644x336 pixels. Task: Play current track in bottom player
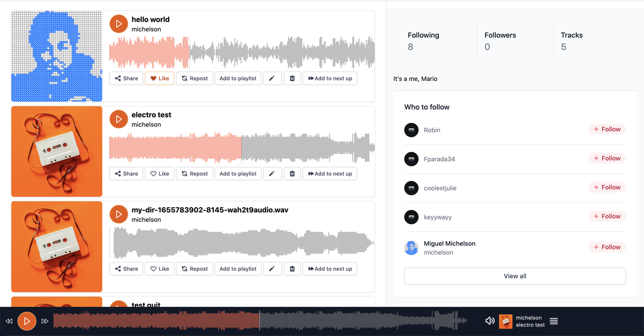pyautogui.click(x=27, y=321)
